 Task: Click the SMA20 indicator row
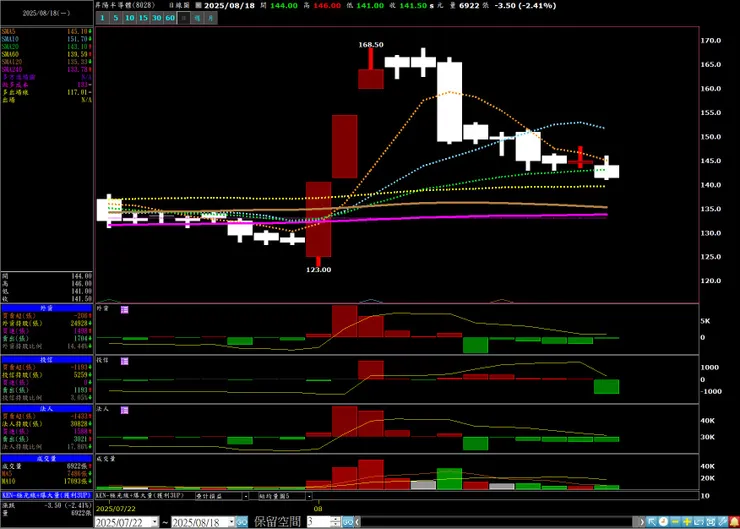tap(47, 47)
